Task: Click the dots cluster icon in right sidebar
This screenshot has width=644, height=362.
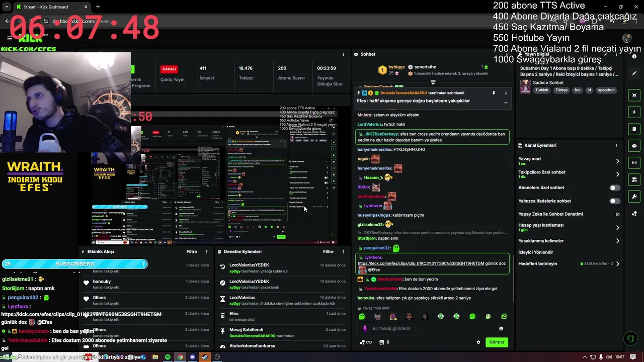Action: (x=634, y=214)
